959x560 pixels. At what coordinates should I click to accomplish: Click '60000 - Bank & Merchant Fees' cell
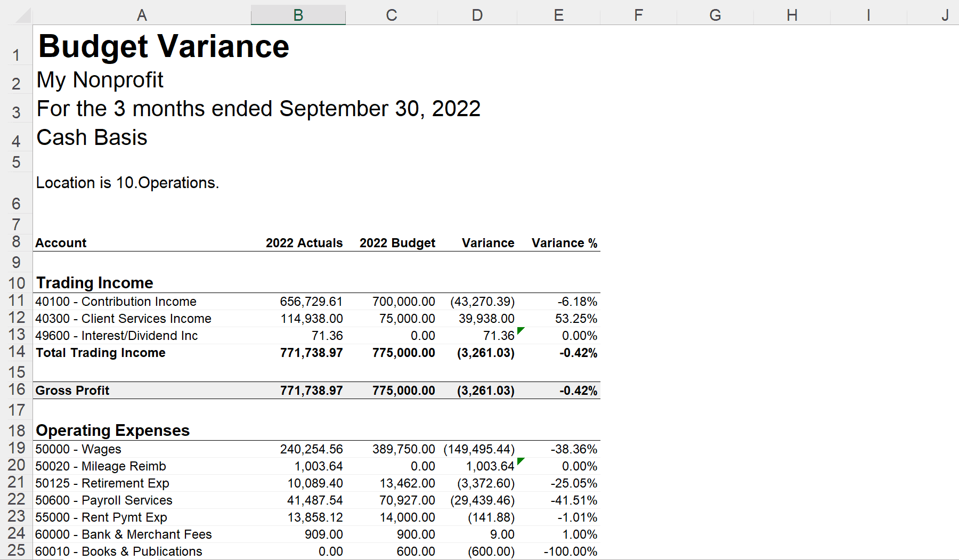click(124, 534)
